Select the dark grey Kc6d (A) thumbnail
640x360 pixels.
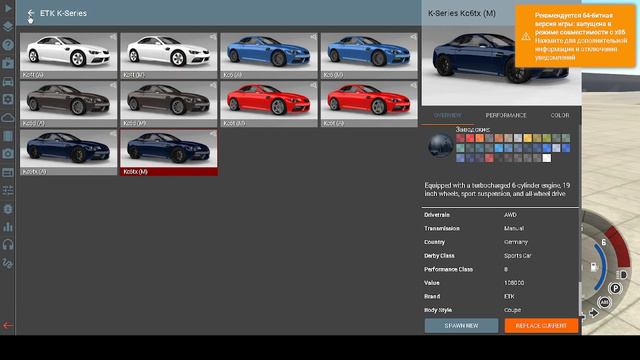[68, 104]
